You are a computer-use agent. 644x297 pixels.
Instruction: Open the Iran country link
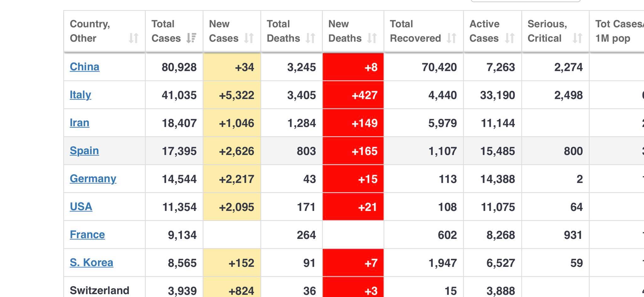point(80,123)
